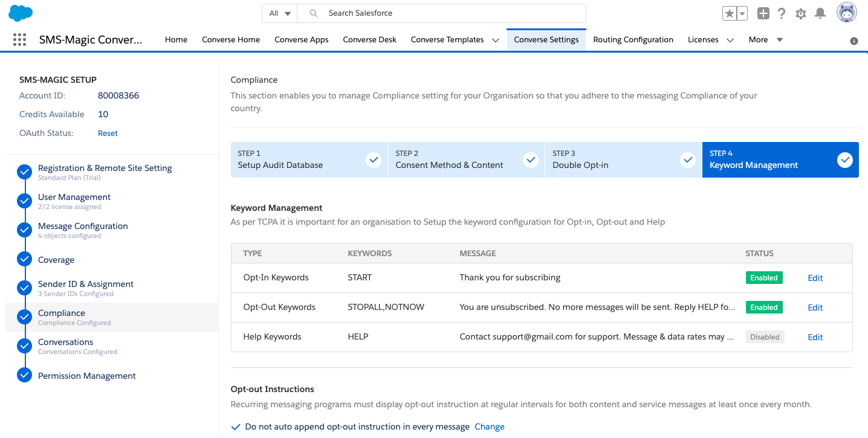Open the App Launcher grid icon

click(19, 40)
